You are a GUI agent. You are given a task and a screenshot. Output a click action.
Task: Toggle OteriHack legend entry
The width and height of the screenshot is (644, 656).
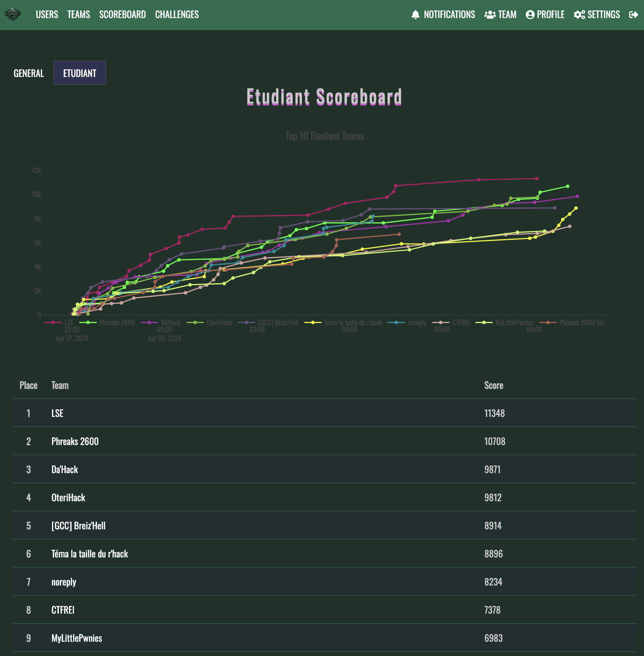point(219,323)
